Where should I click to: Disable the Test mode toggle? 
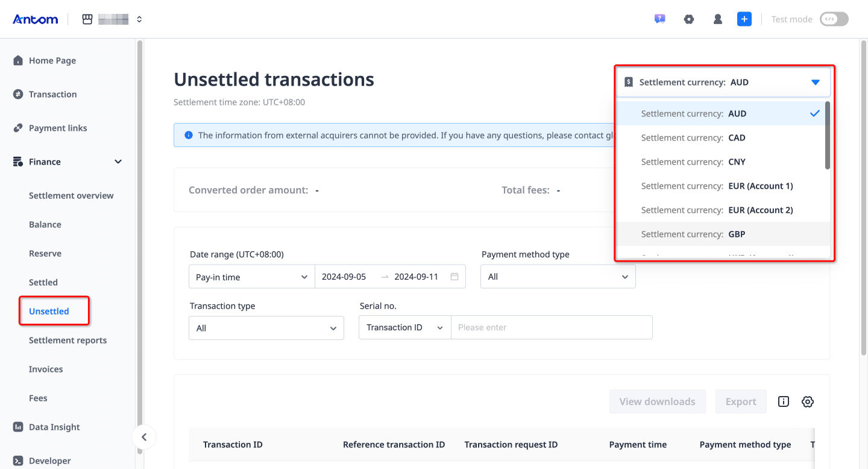[834, 19]
